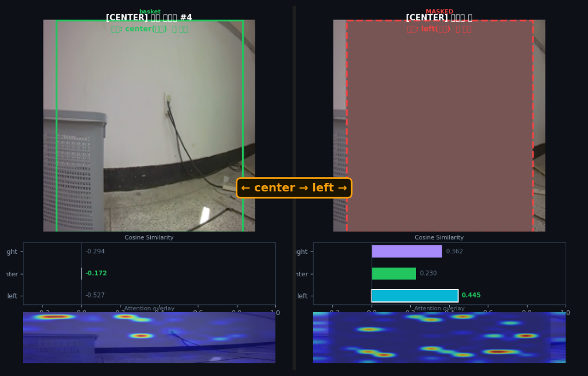Click the value -0.294
588x376 pixels.
95,251
